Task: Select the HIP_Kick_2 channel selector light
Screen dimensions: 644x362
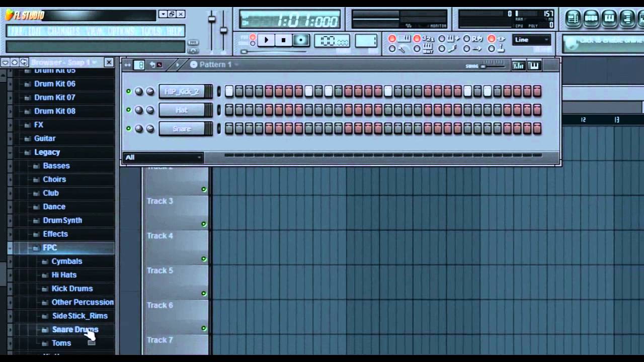Action: [219, 92]
